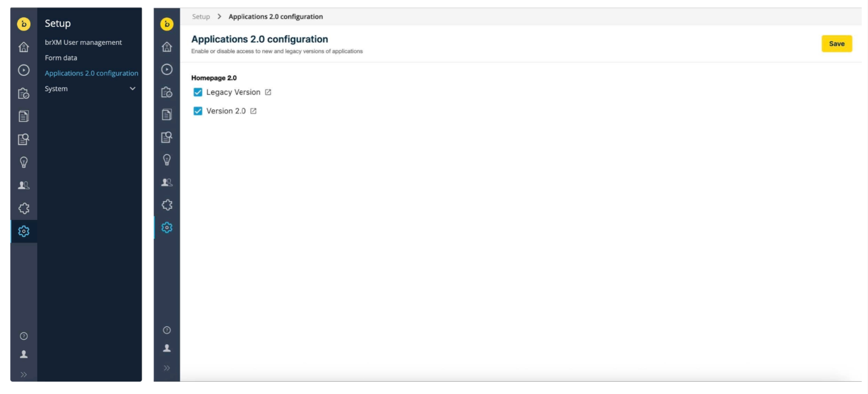Select Applications 2.0 configuration menu entry
Screen dimensions: 868x394
point(91,73)
